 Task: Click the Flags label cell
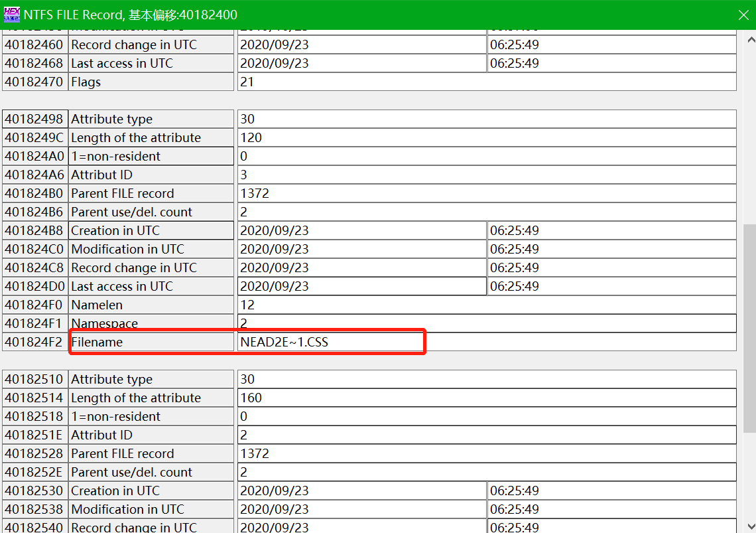click(x=151, y=82)
